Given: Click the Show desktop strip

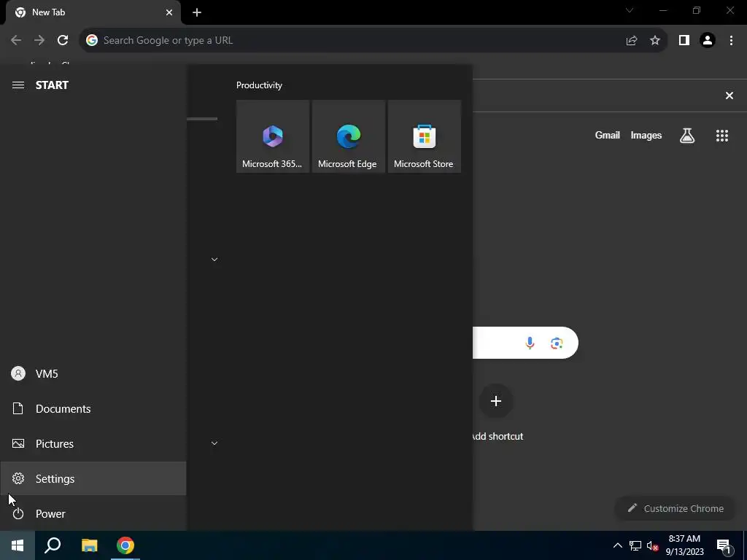Looking at the screenshot, I should [x=745, y=545].
